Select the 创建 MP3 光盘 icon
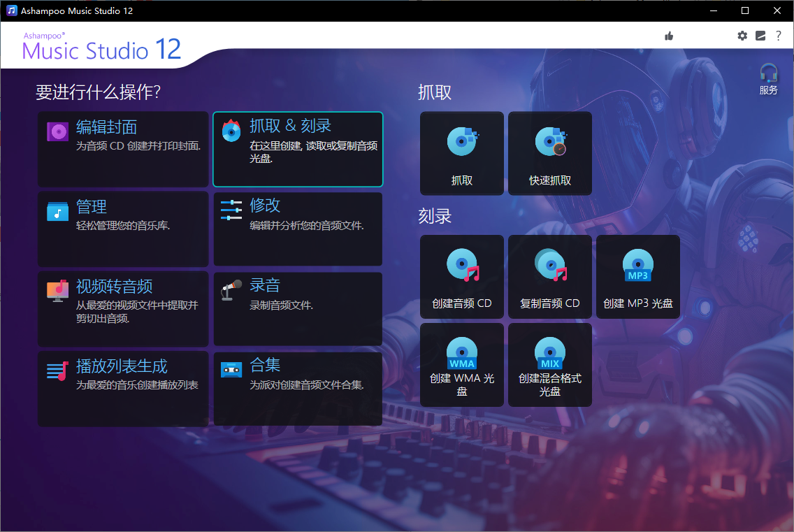 (x=637, y=266)
